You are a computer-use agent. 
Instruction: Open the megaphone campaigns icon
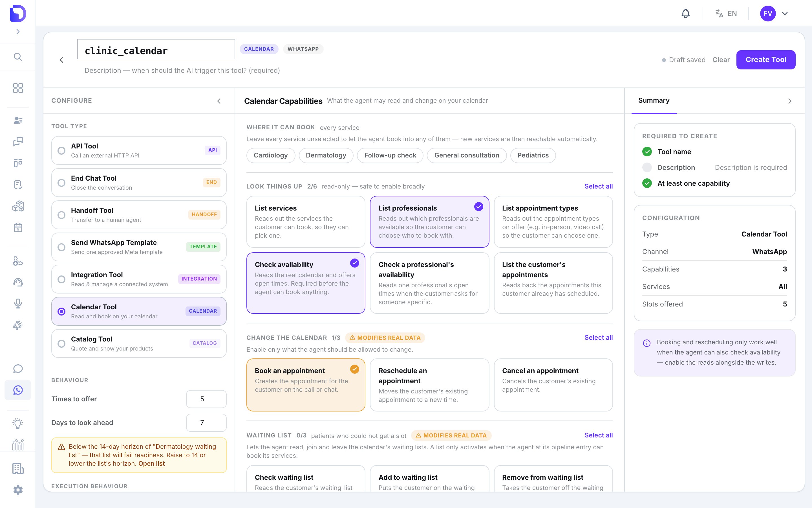18,325
